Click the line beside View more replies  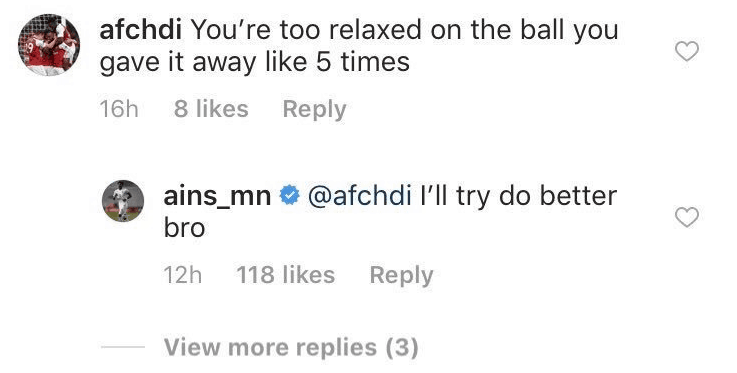tap(123, 347)
